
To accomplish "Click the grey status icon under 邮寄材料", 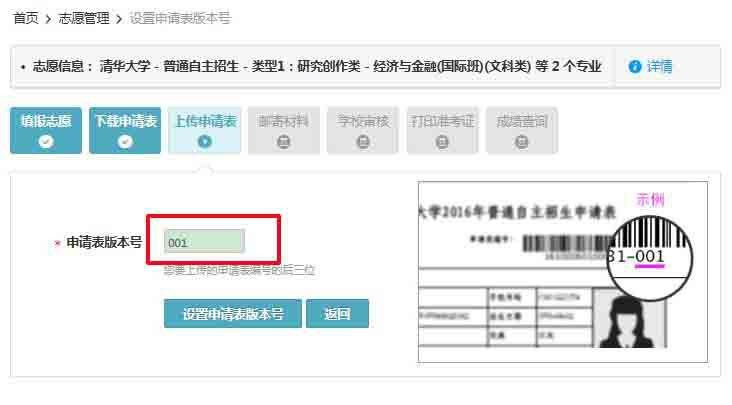I will click(284, 141).
